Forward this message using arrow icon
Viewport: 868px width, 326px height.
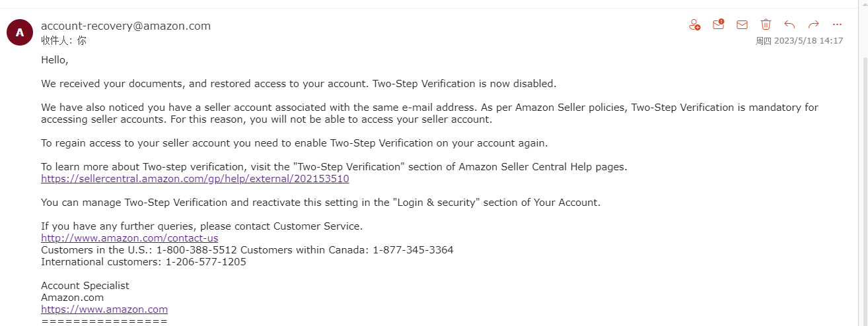coord(813,24)
